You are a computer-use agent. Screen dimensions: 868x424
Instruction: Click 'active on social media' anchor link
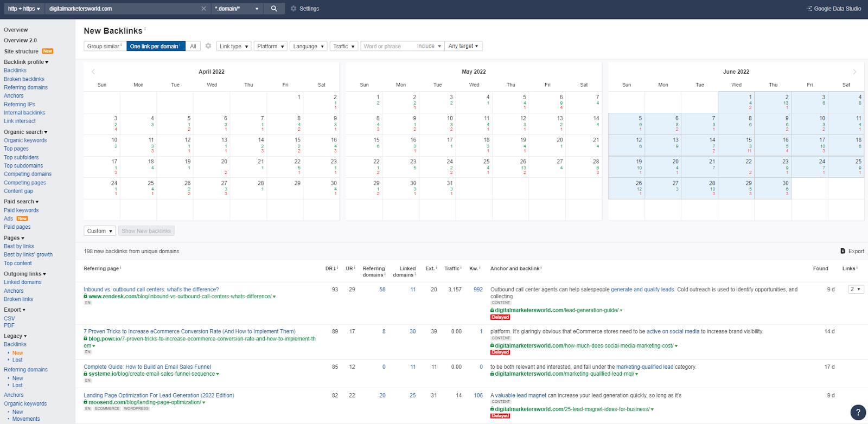click(673, 331)
